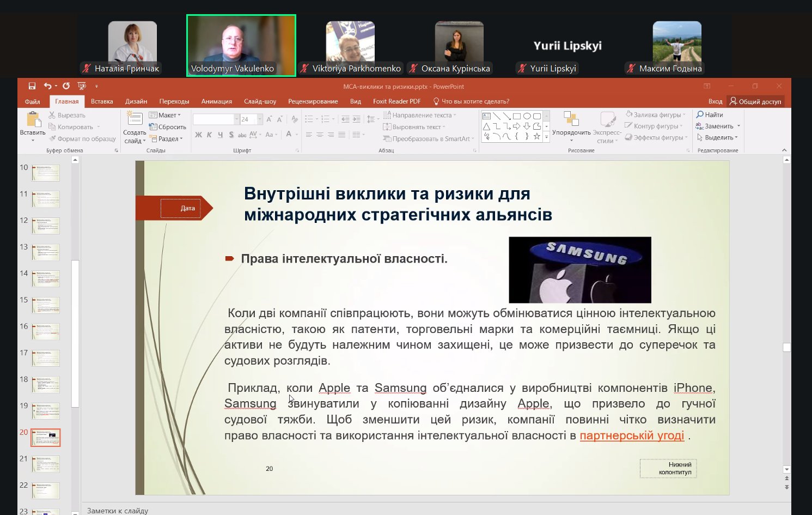Select the triangle shape in shapes gallery
This screenshot has height=515, width=812.
click(x=486, y=126)
